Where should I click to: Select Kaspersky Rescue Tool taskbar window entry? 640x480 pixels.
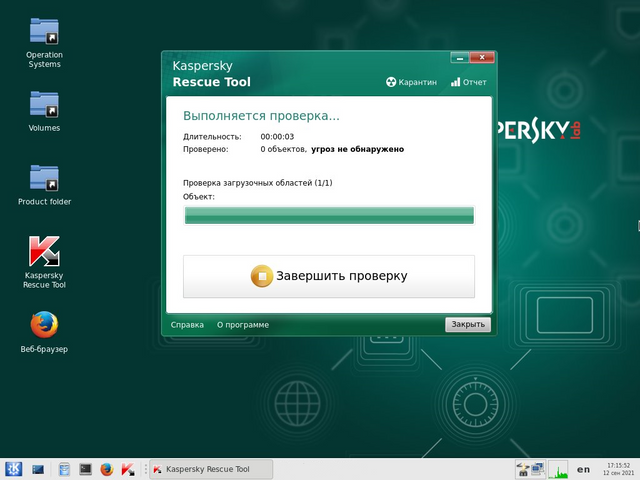pyautogui.click(x=211, y=469)
